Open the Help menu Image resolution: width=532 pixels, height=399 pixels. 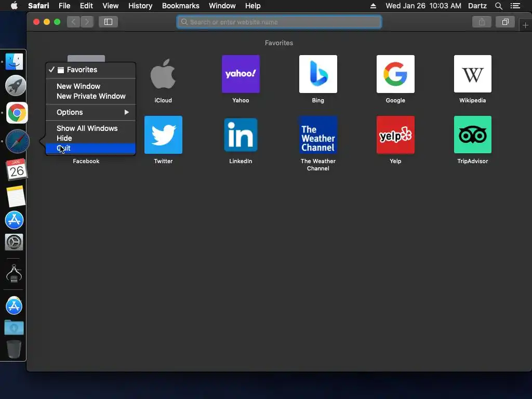coord(253,6)
